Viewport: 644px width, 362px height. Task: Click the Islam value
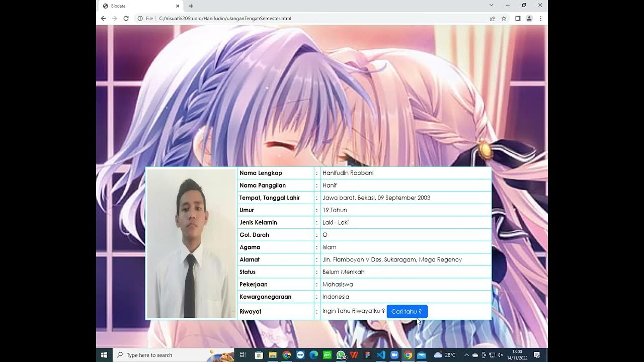pyautogui.click(x=329, y=247)
